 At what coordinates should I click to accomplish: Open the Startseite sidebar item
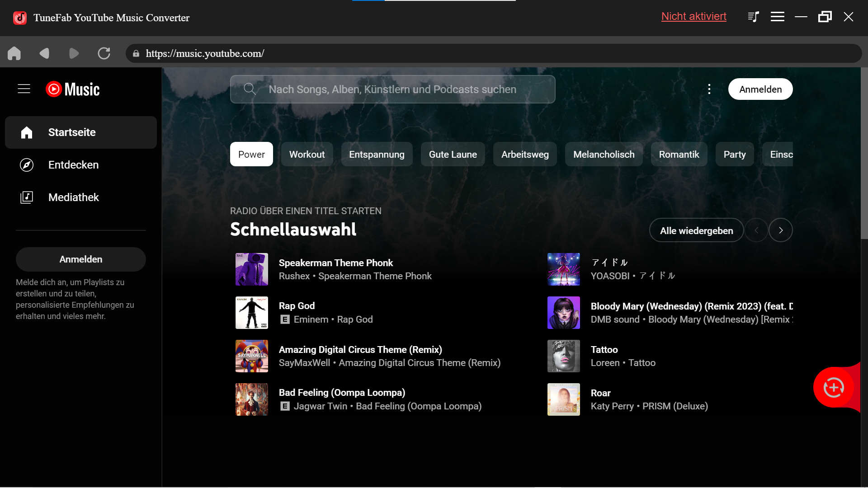(81, 132)
